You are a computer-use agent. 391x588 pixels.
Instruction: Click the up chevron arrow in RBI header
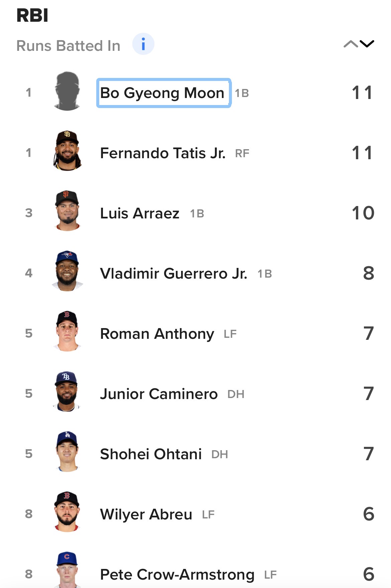click(350, 44)
